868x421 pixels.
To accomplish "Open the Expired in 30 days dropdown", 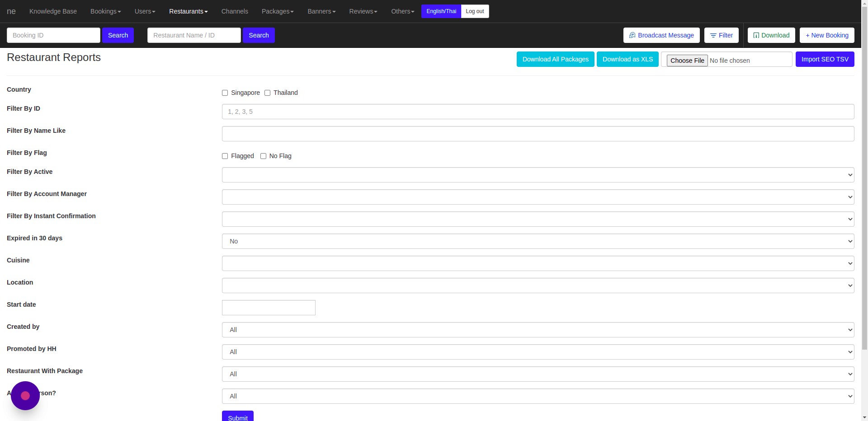I will (x=538, y=241).
